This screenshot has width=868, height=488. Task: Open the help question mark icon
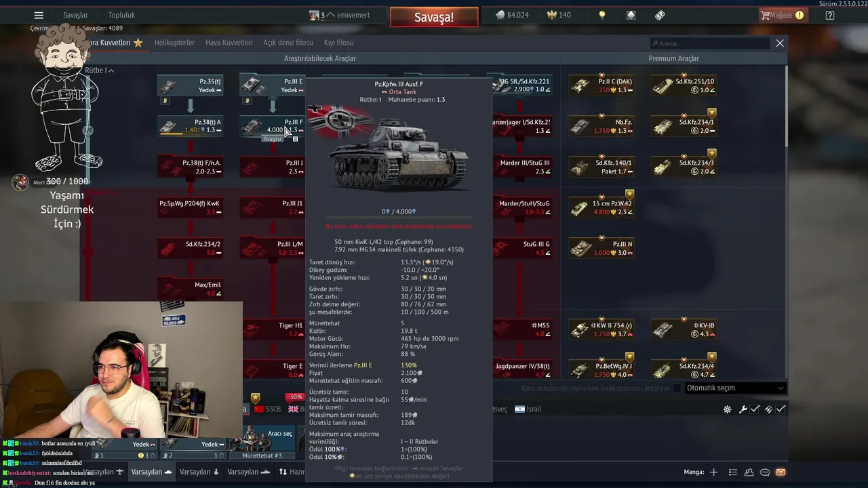coord(830,15)
